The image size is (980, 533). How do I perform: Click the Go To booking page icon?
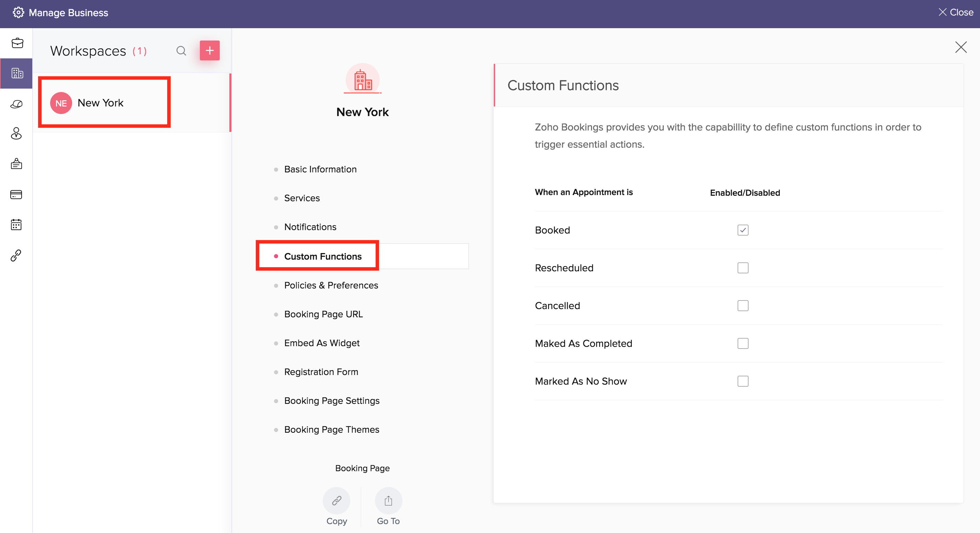pos(388,500)
